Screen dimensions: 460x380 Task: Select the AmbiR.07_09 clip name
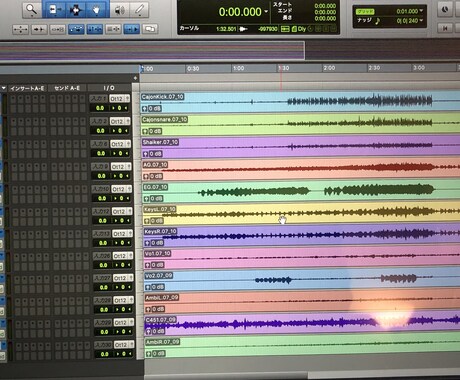tap(163, 342)
